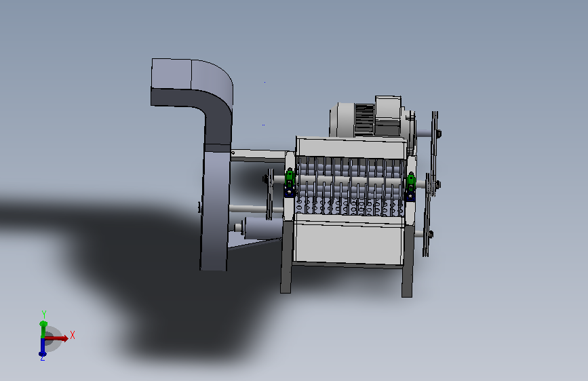Select the front left support leg
The image size is (588, 381).
click(x=286, y=256)
